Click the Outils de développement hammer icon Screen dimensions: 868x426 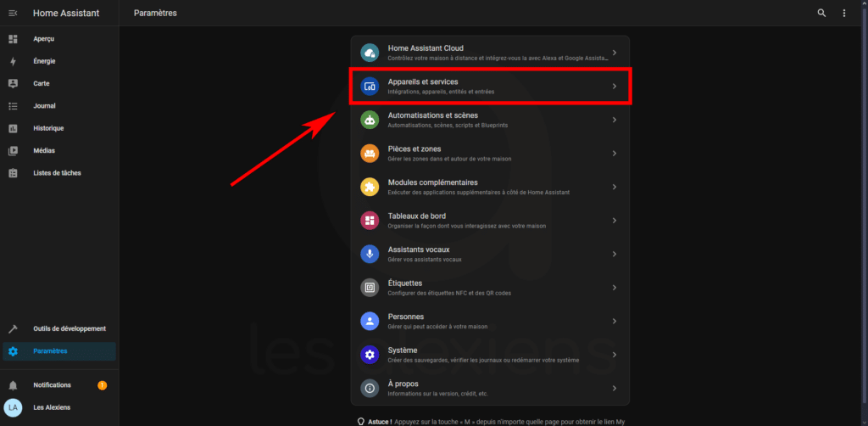[x=14, y=329]
